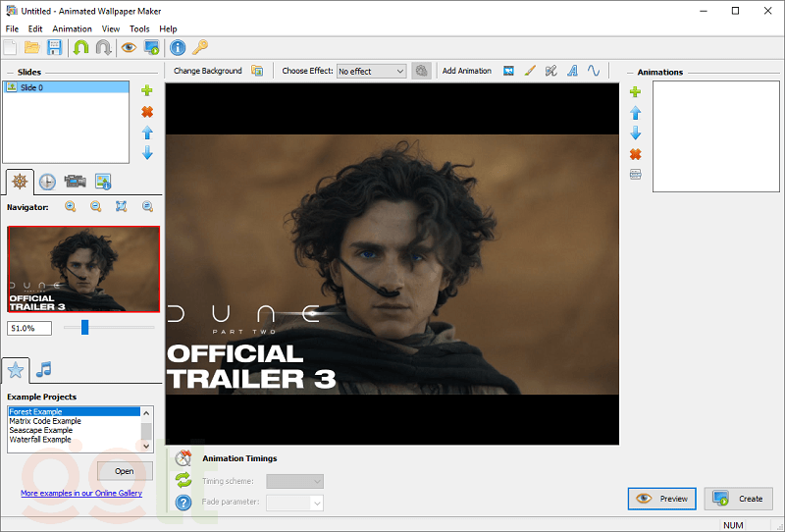Add a brush animation with paintbrush icon
This screenshot has width=785, height=532.
tap(530, 71)
